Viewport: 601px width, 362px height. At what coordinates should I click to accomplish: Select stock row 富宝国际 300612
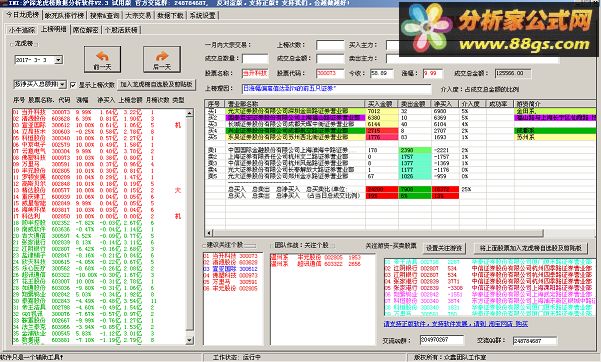(x=98, y=125)
